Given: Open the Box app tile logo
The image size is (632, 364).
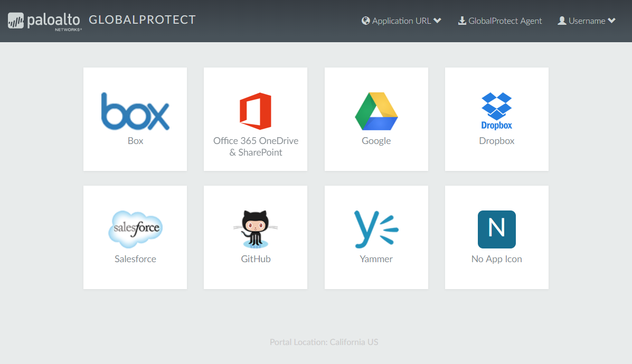Looking at the screenshot, I should click(x=135, y=111).
